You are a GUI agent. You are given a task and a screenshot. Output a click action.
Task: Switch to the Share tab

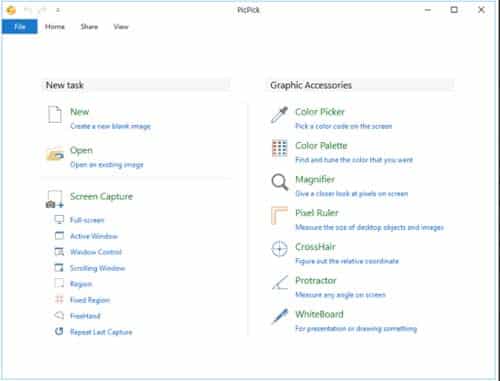89,27
